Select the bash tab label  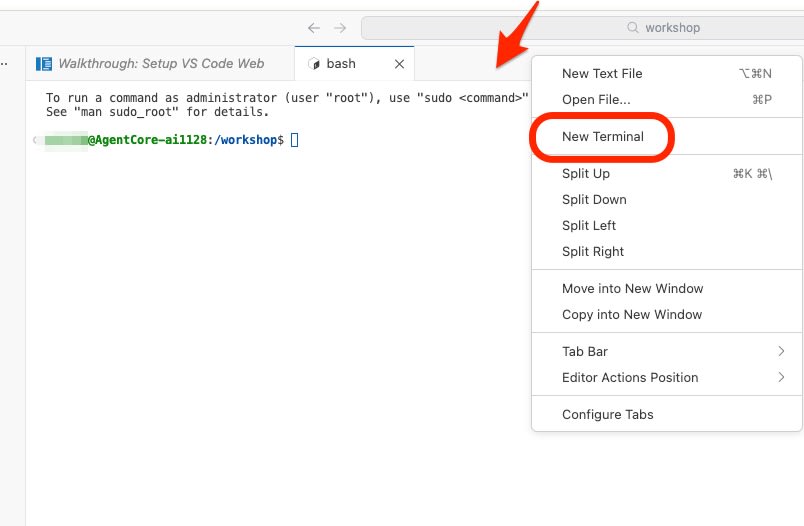click(341, 64)
